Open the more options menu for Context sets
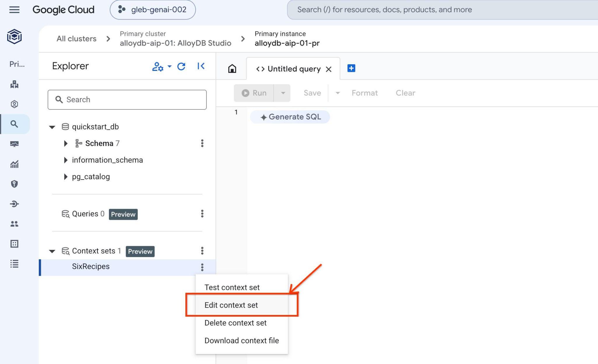The height and width of the screenshot is (364, 598). (x=202, y=251)
